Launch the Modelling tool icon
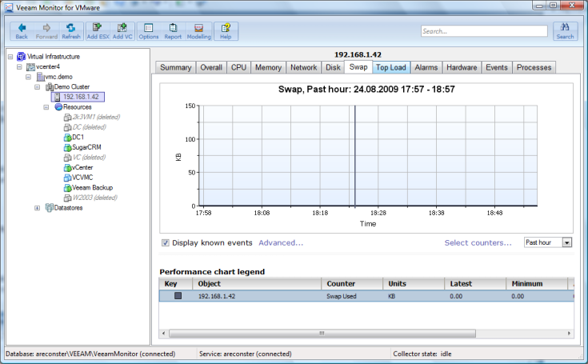Screen dimensions: 588x364 [199, 30]
